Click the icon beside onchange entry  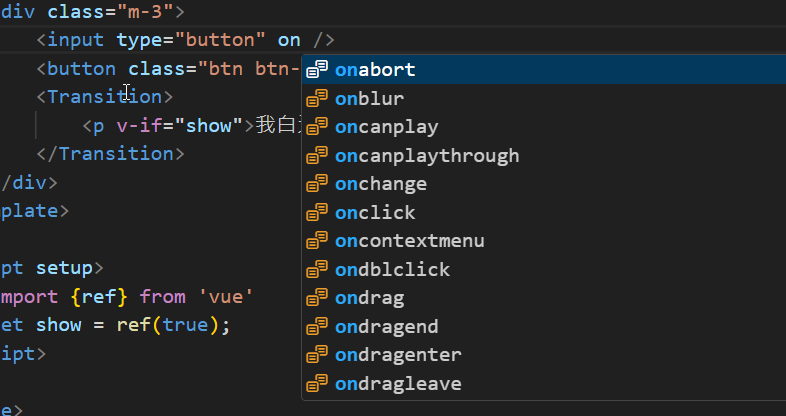[317, 184]
